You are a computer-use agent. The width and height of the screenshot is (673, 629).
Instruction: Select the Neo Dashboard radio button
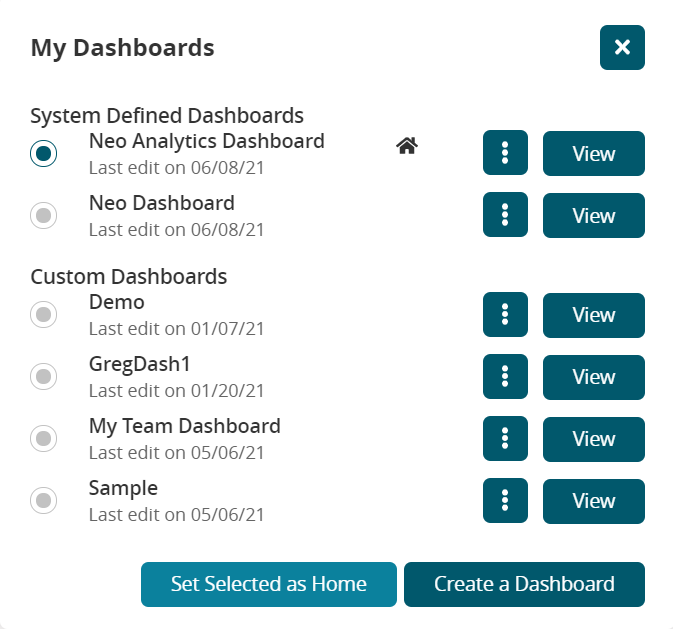tap(44, 215)
